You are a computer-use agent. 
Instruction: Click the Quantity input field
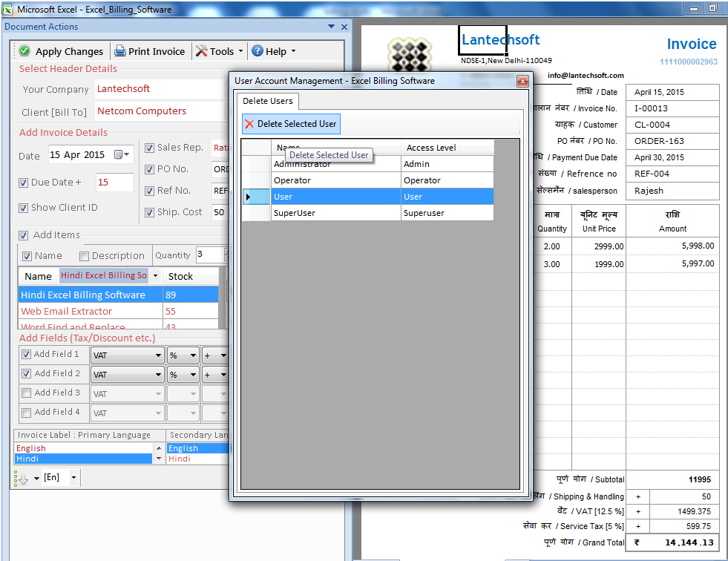tap(211, 255)
